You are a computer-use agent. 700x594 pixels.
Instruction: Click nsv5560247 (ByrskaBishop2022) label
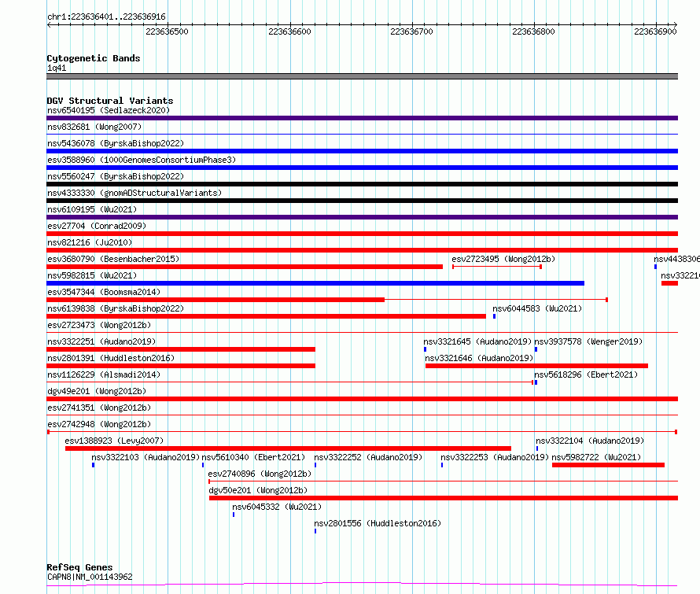click(x=116, y=176)
